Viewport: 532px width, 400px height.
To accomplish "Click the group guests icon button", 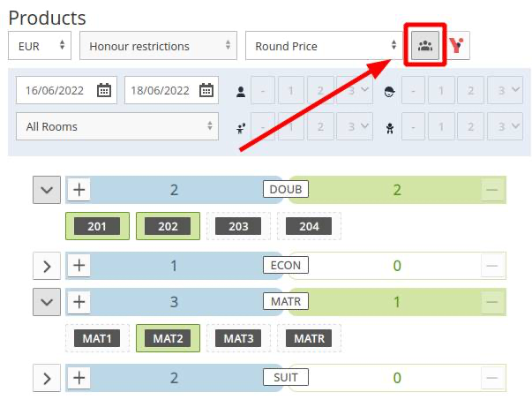I will [424, 46].
